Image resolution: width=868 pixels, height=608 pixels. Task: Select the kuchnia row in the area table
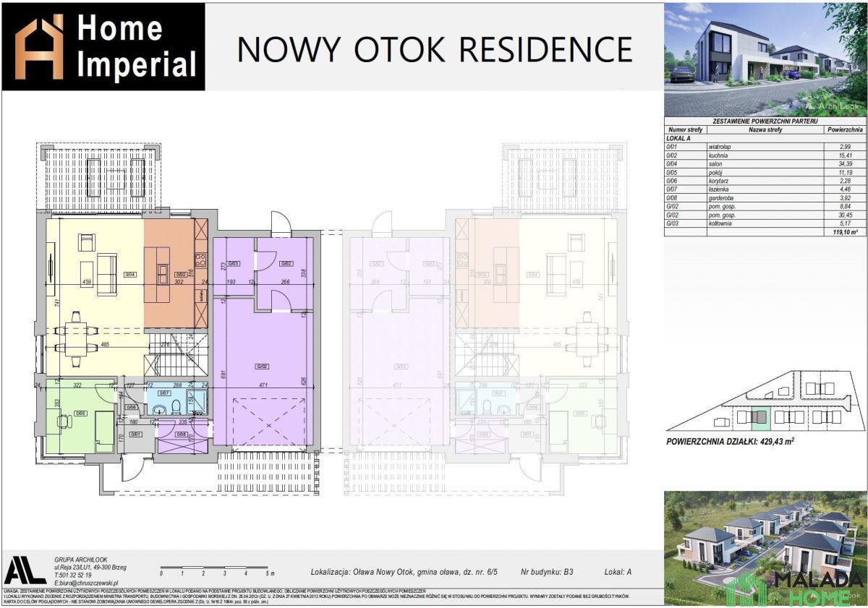[765, 155]
